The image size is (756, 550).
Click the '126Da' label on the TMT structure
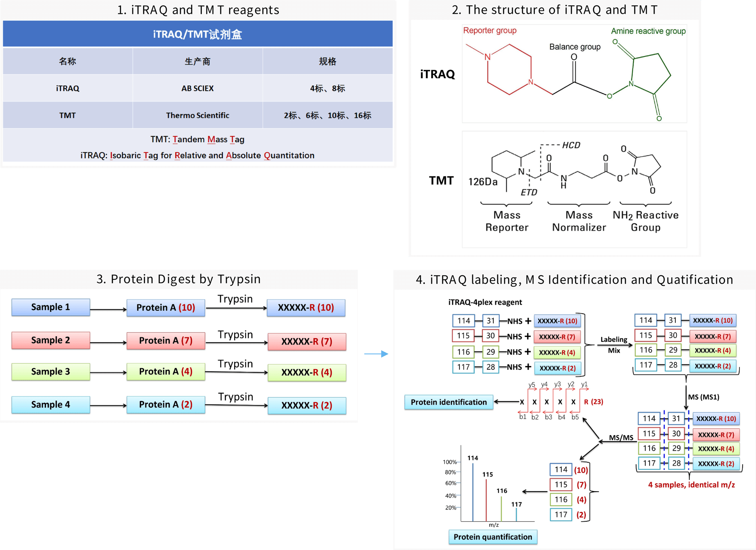coord(483,182)
